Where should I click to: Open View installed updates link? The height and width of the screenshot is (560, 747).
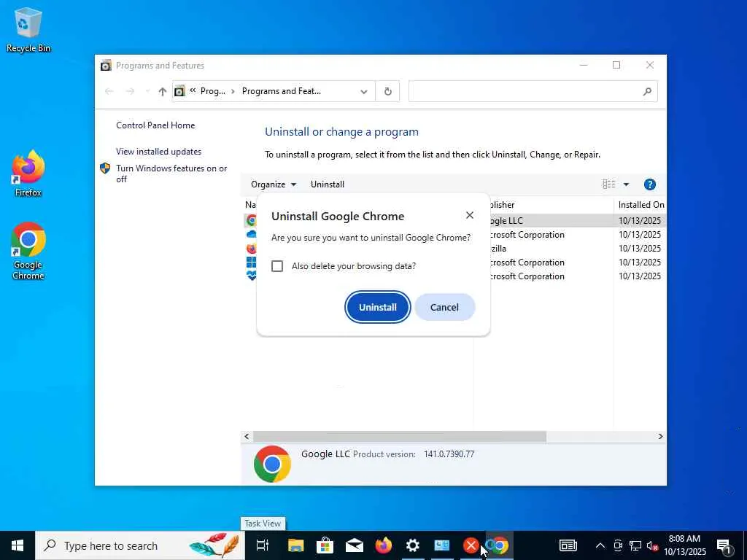click(x=158, y=152)
